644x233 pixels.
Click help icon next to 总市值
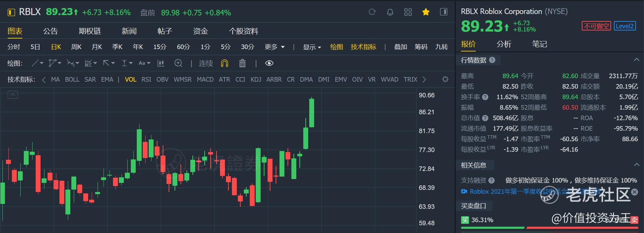click(485, 118)
